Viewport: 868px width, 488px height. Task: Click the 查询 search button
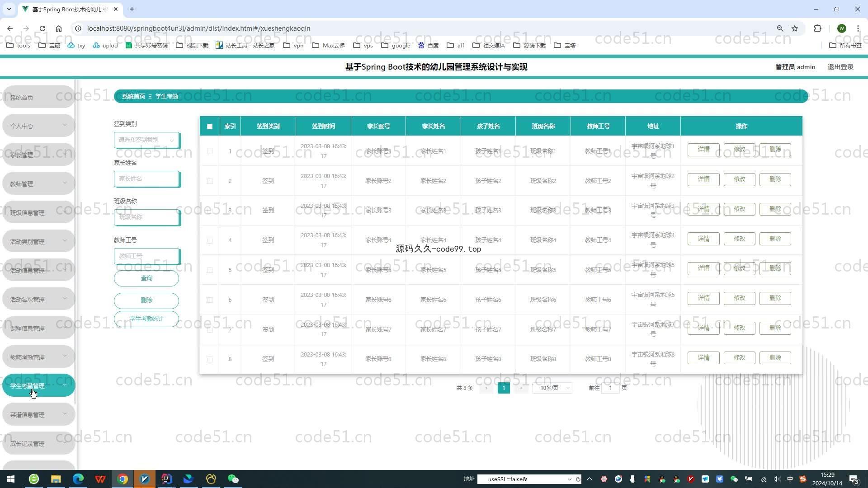point(146,278)
